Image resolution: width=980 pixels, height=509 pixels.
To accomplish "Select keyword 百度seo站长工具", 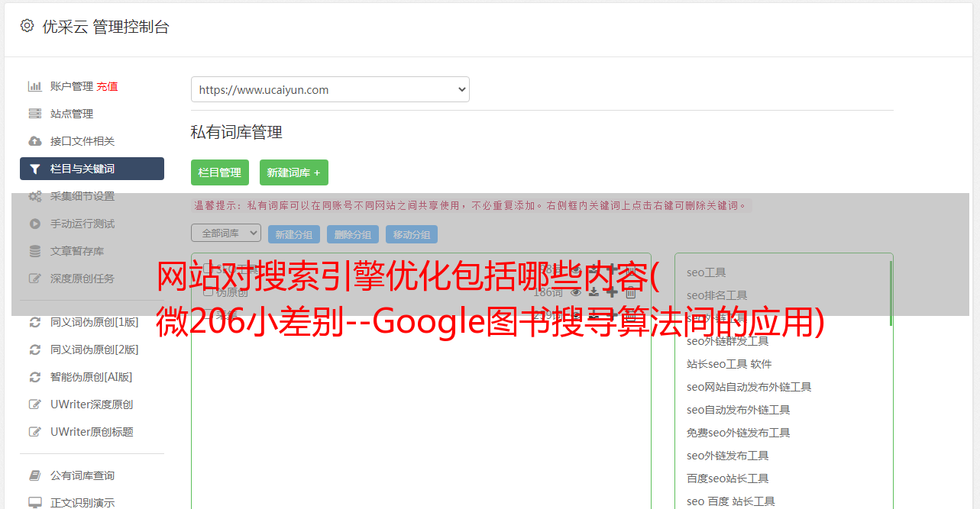I will coord(727,478).
